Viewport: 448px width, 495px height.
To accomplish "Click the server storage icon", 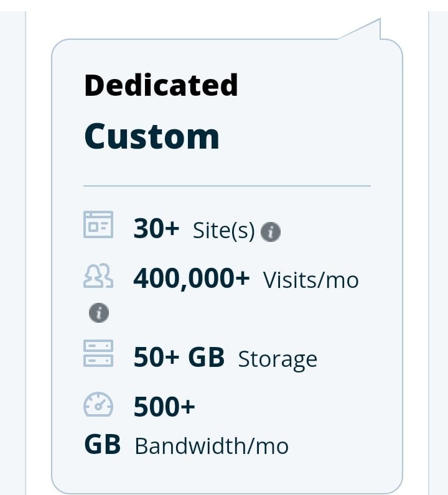I will (x=98, y=353).
